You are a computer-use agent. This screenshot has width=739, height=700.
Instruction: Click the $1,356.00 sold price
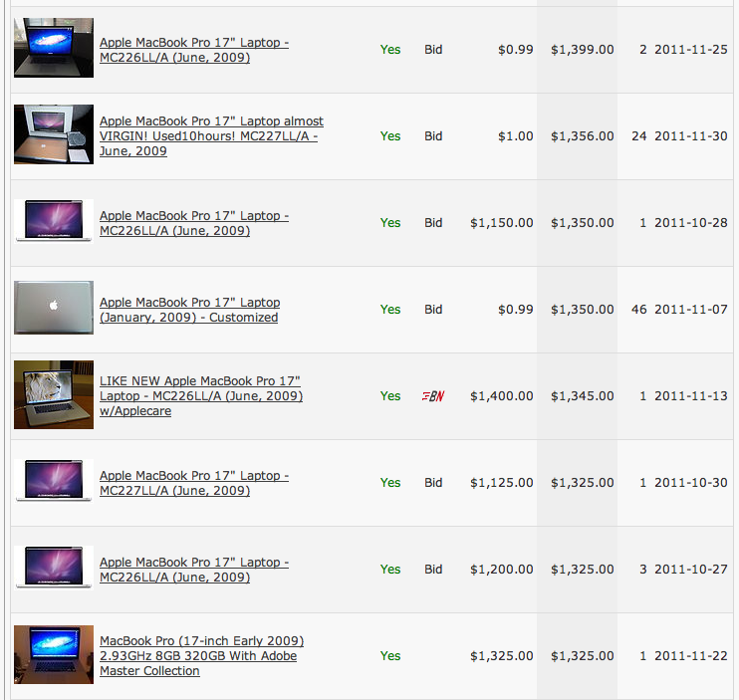582,136
